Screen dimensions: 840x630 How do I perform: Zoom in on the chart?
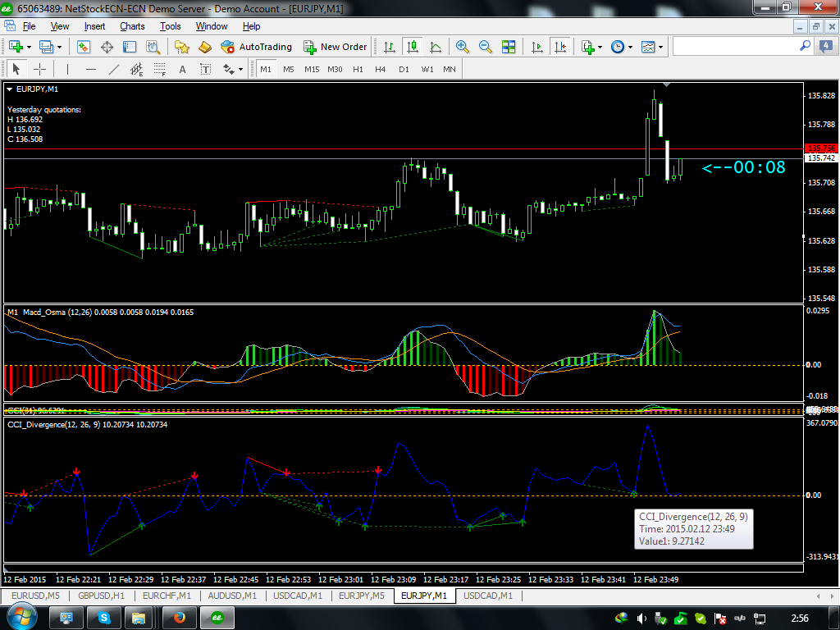coord(463,47)
